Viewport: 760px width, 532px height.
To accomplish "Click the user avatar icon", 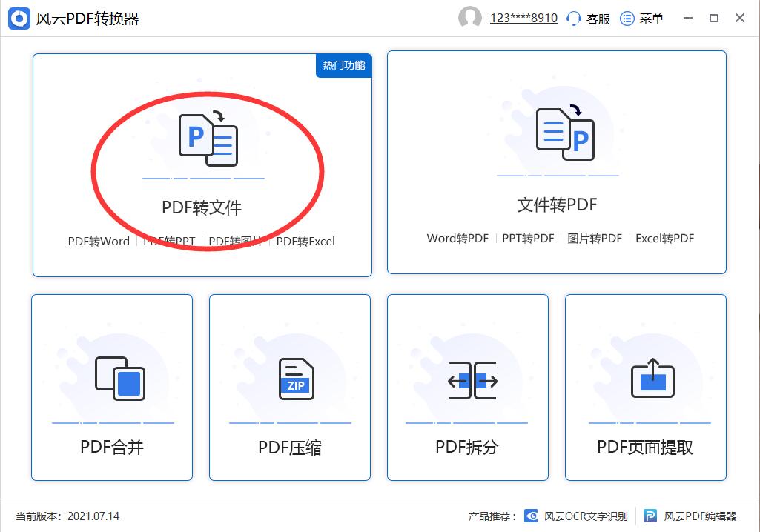I will click(x=469, y=18).
